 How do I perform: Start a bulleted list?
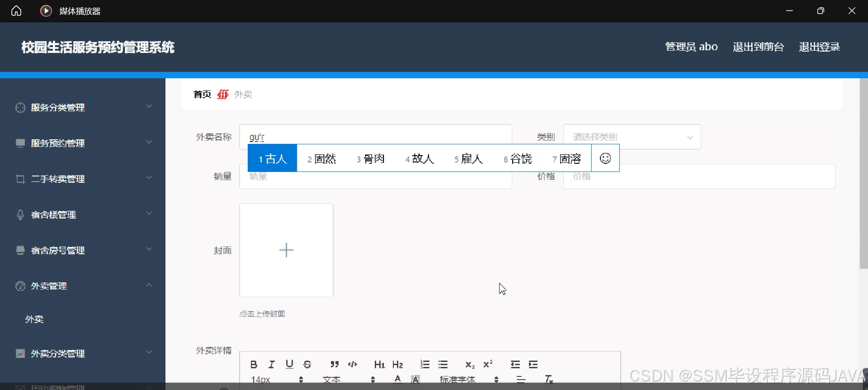coord(443,364)
